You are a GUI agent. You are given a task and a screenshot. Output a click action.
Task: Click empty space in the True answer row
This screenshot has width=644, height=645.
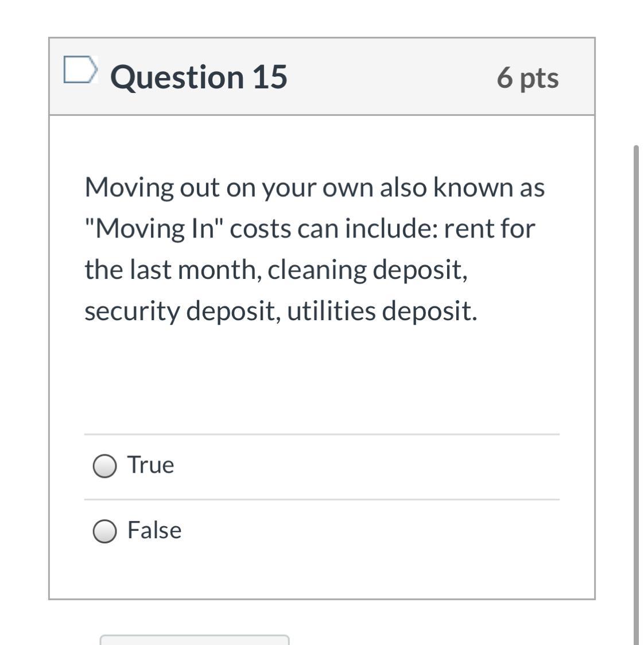367,466
